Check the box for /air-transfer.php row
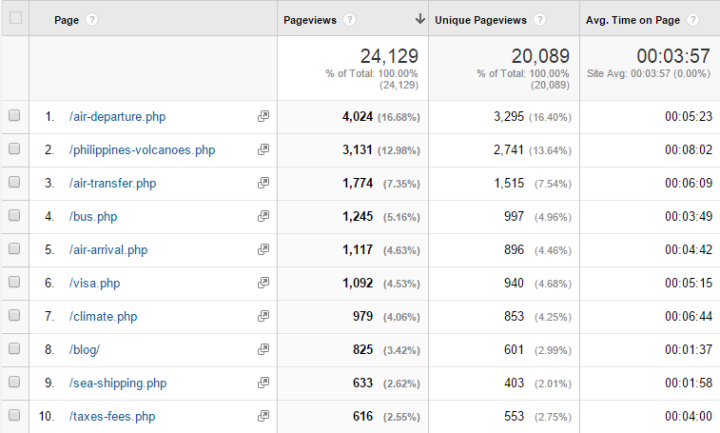720x433 pixels. point(14,183)
